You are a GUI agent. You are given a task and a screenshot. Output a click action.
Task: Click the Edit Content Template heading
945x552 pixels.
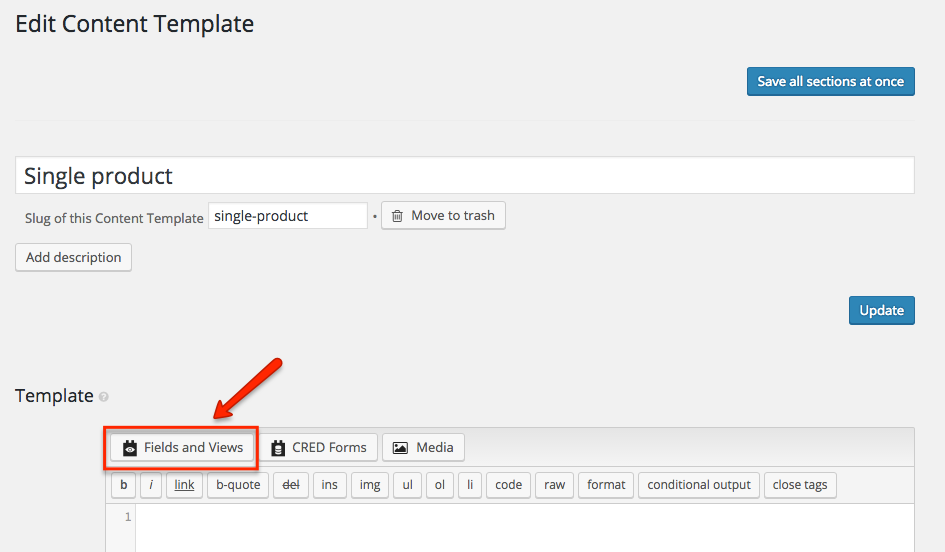(134, 24)
